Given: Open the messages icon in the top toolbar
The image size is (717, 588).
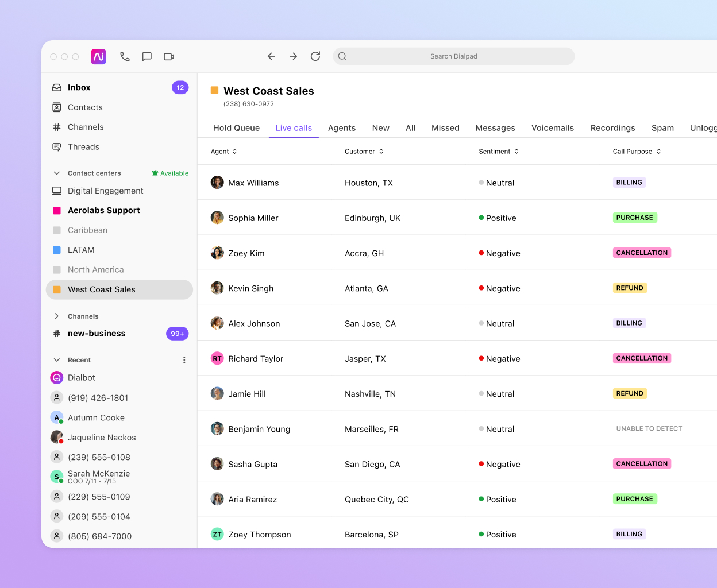Looking at the screenshot, I should click(x=147, y=56).
